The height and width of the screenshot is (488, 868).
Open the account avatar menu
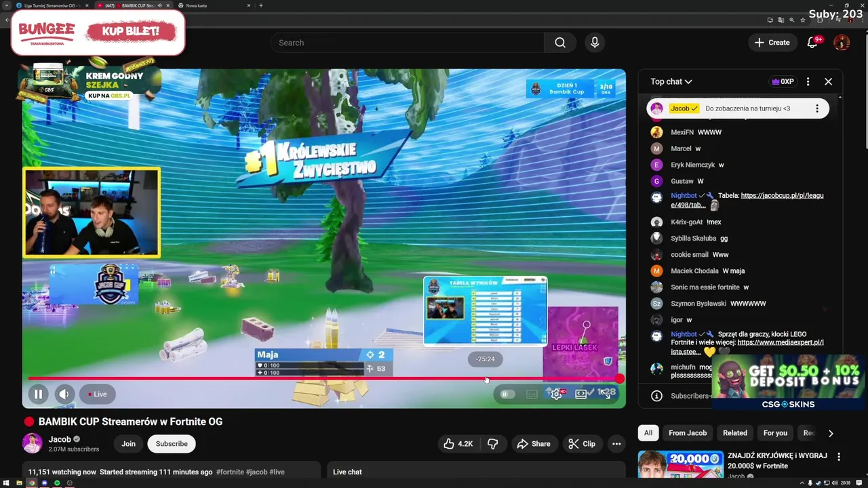tap(842, 43)
